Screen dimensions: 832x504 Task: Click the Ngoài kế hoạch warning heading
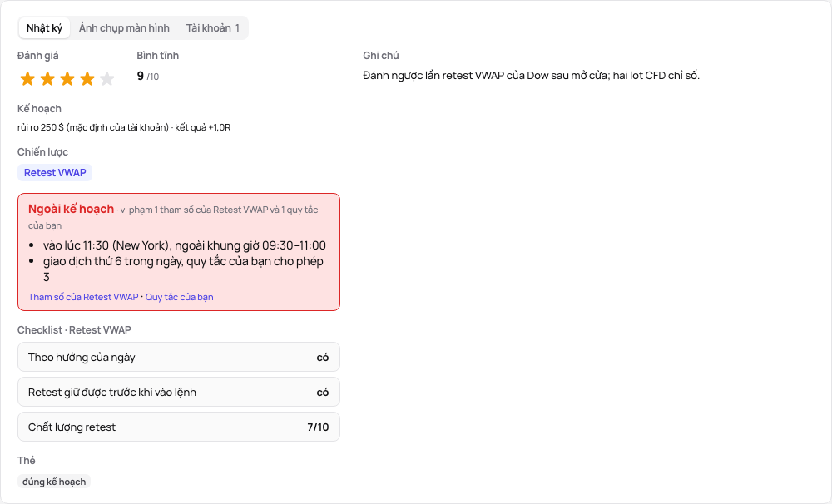[x=71, y=209]
